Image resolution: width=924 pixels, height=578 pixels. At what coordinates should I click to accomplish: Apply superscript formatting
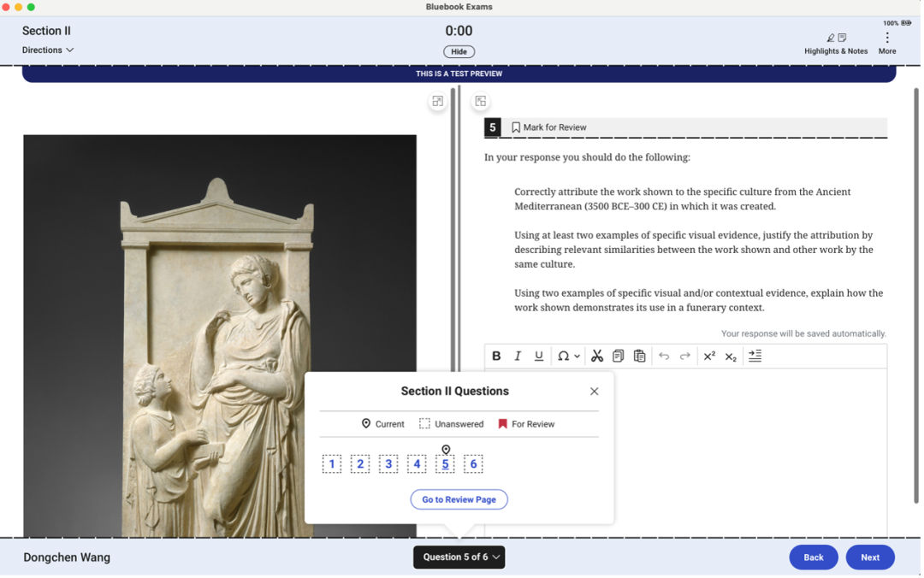click(x=709, y=356)
